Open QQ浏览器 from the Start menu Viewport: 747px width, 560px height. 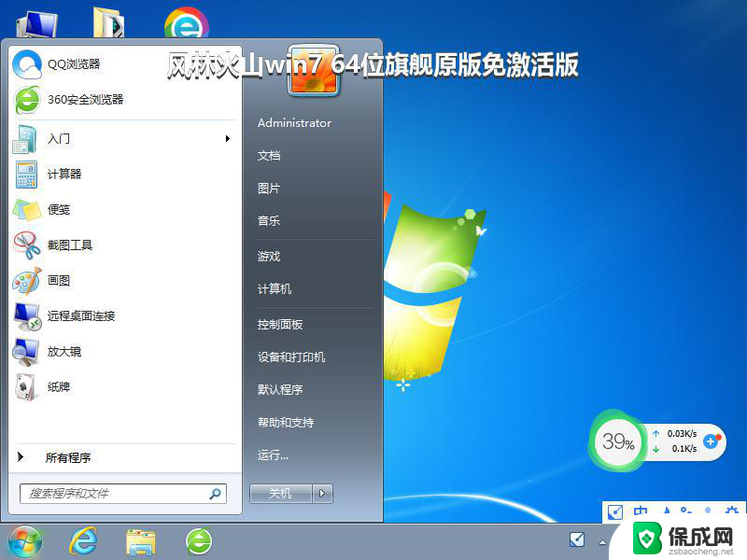point(123,63)
